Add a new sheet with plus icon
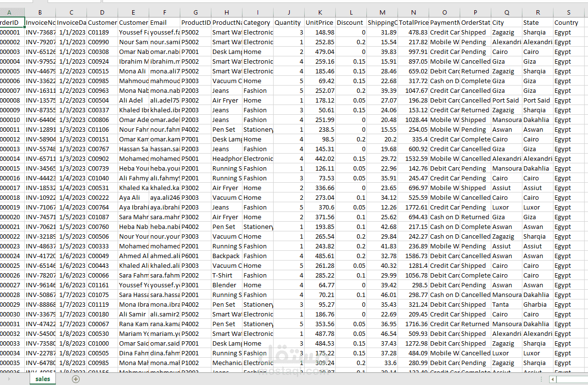Image resolution: width=588 pixels, height=385 pixels. coord(75,379)
